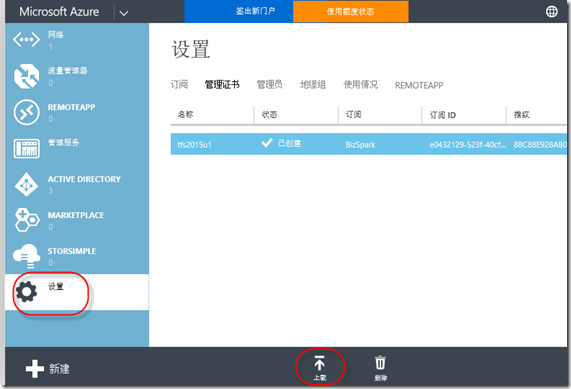571x389 pixels.
Task: Open the Networks icon in sidebar
Action: pyautogui.click(x=26, y=40)
